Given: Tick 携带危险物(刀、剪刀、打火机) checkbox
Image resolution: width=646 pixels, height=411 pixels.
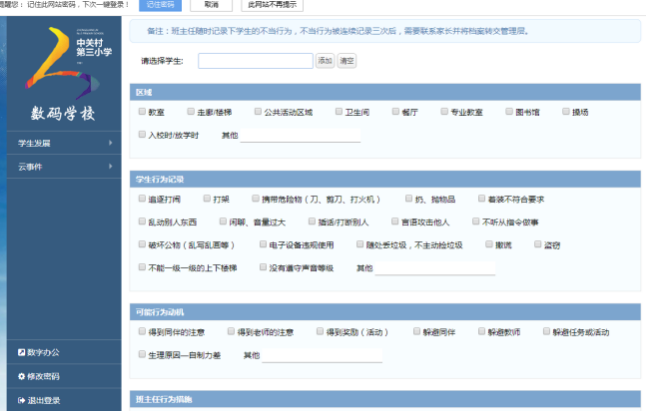Looking at the screenshot, I should coord(255,198).
